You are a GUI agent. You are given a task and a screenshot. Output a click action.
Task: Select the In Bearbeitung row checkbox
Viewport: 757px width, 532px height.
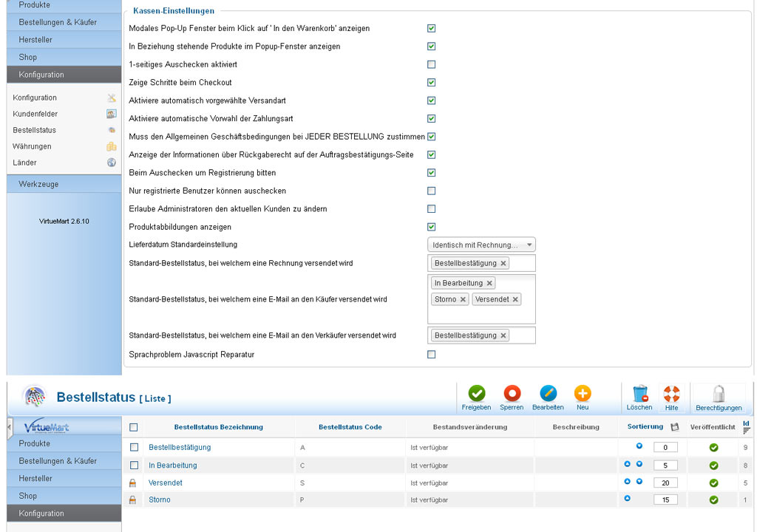134,465
